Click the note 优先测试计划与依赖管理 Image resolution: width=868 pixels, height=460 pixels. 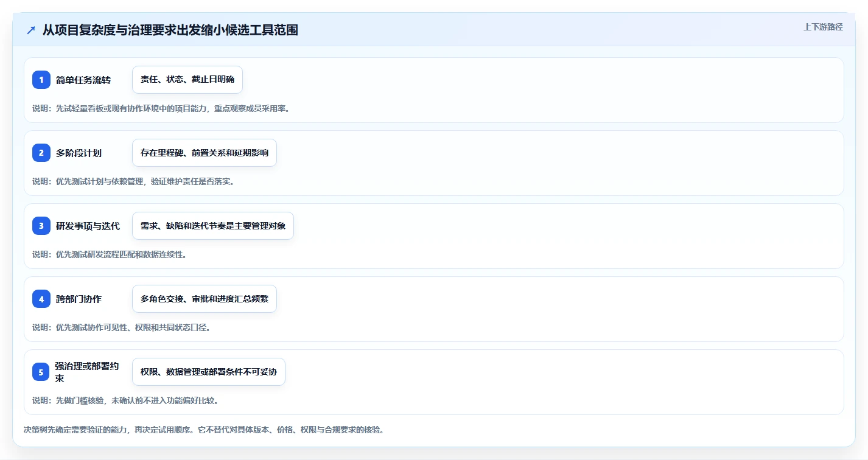coord(133,181)
